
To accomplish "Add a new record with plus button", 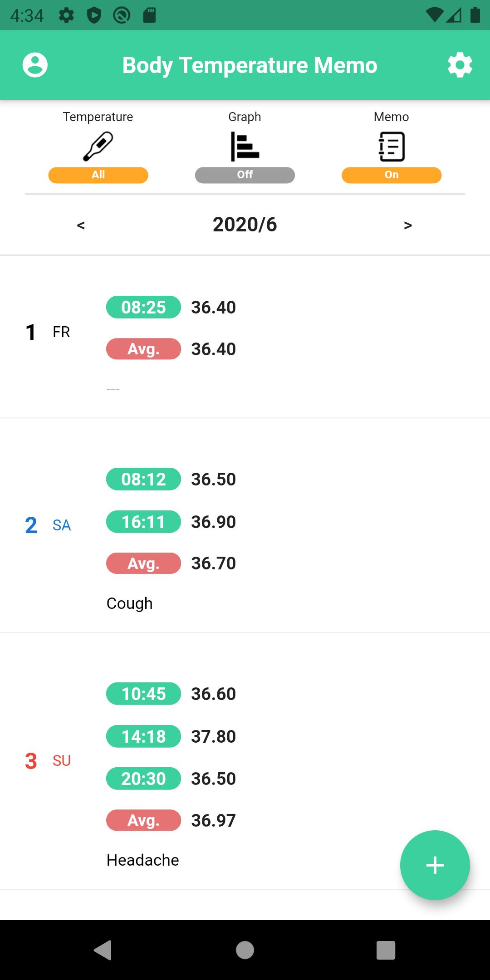I will point(435,865).
